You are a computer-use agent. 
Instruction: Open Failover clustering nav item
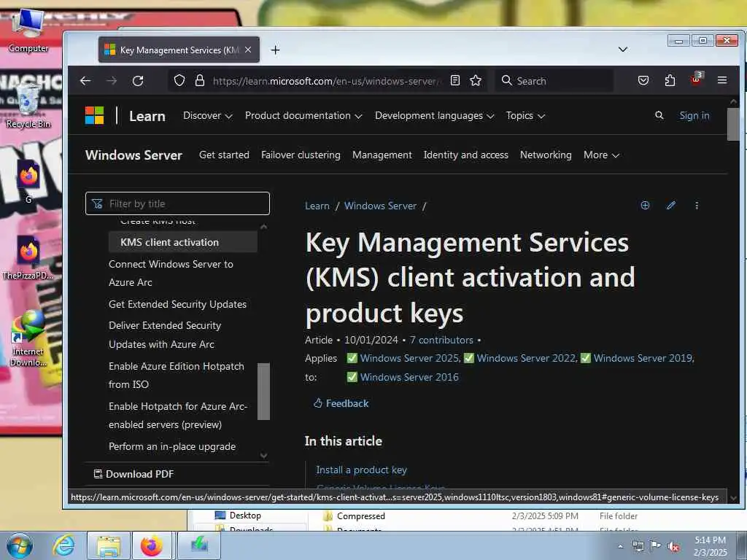pyautogui.click(x=301, y=155)
